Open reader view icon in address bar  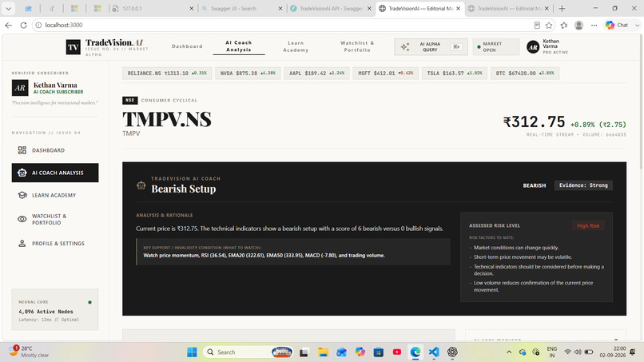(x=537, y=25)
